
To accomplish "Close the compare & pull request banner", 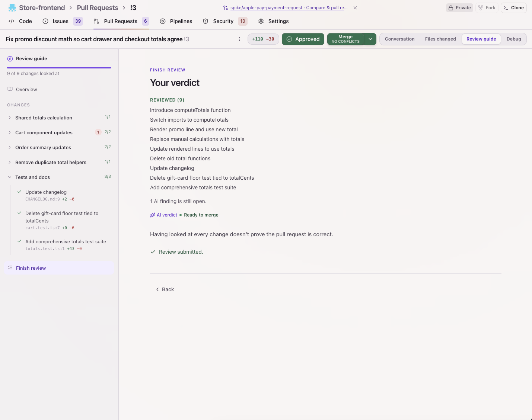I will 355,8.
